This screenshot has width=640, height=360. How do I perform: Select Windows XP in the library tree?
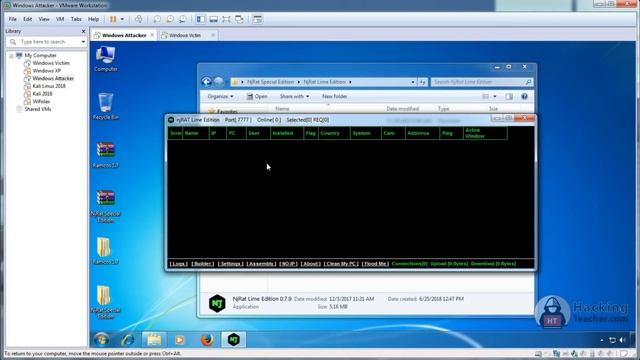[x=46, y=71]
